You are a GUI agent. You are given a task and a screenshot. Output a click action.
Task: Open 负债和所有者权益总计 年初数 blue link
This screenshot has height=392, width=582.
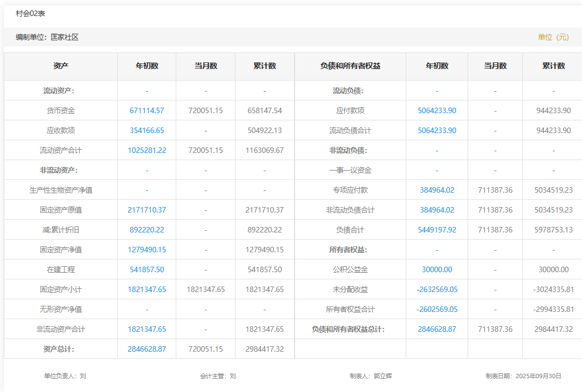[x=437, y=329]
